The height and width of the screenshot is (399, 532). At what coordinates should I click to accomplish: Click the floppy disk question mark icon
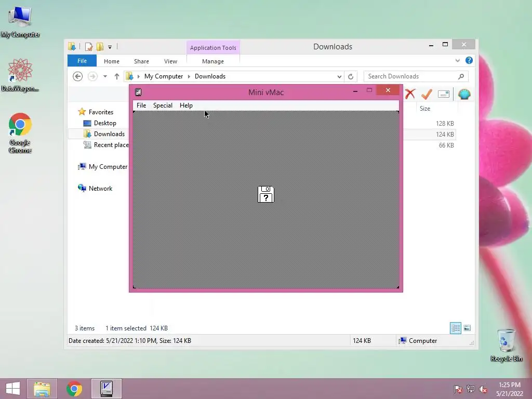265,194
